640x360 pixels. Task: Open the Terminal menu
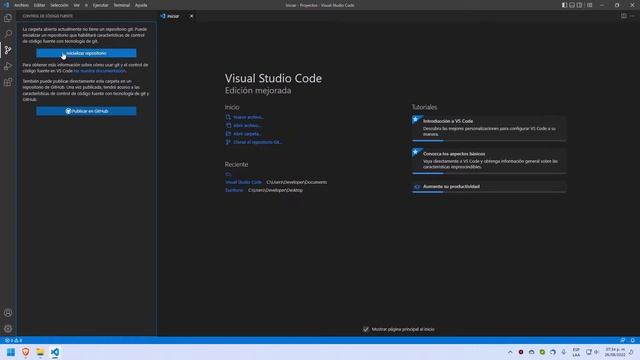[122, 5]
